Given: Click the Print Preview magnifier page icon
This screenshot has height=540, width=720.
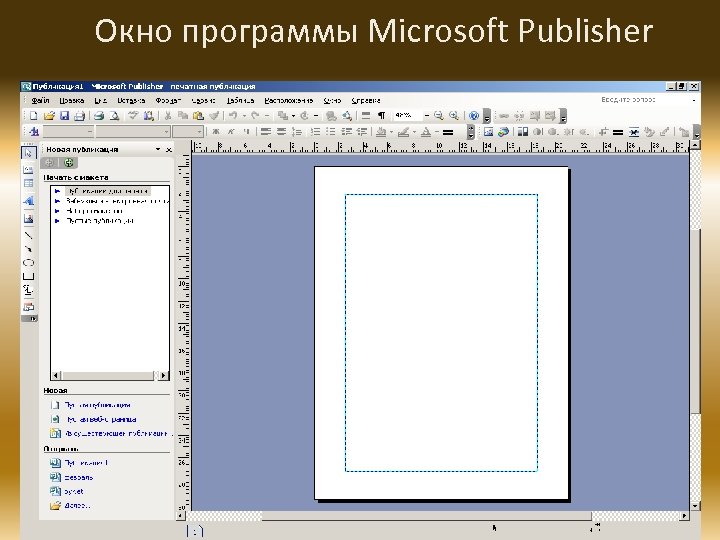Looking at the screenshot, I should click(x=114, y=116).
